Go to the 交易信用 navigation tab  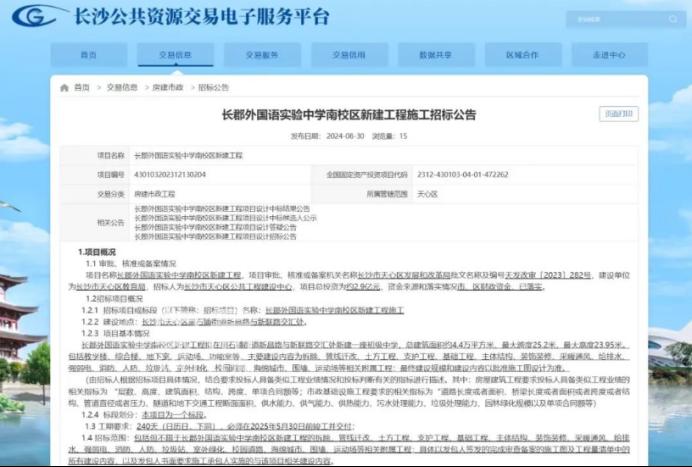(x=349, y=55)
